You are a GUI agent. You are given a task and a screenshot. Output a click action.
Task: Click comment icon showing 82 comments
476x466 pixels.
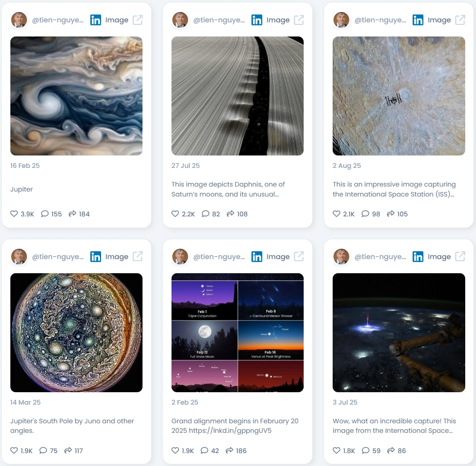click(205, 214)
